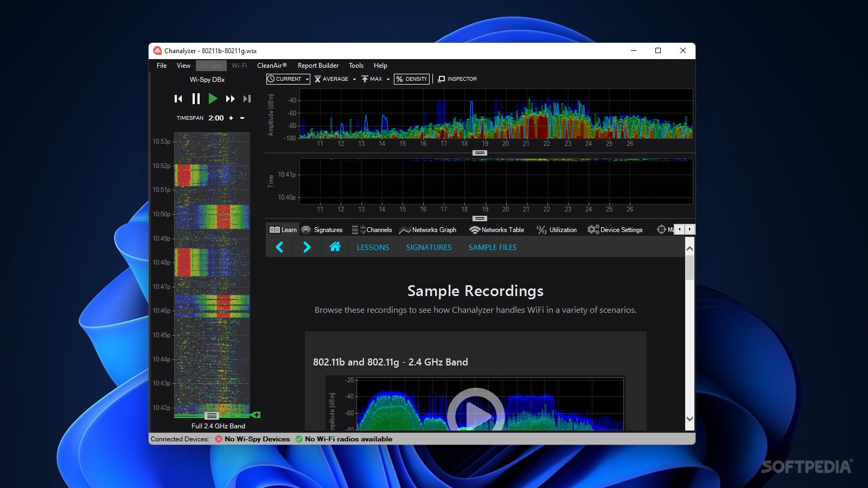The width and height of the screenshot is (868, 488).
Task: Switch to the Signatures tab
Action: pos(322,230)
